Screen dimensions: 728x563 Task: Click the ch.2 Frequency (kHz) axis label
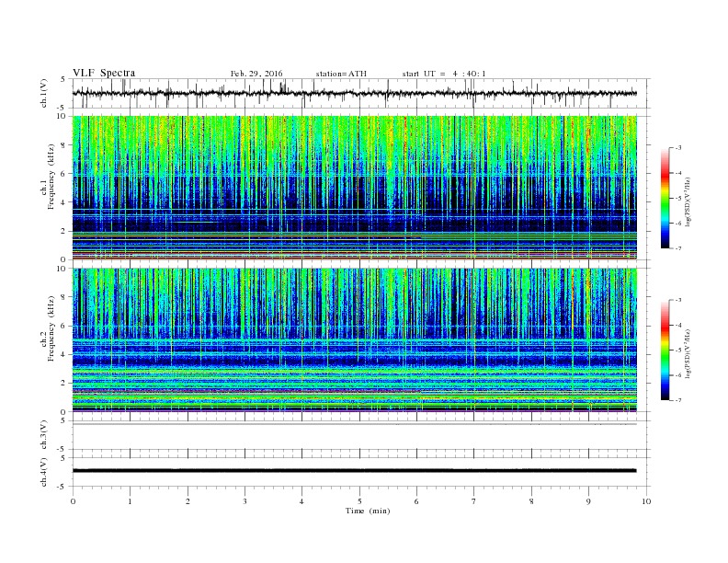(x=48, y=329)
